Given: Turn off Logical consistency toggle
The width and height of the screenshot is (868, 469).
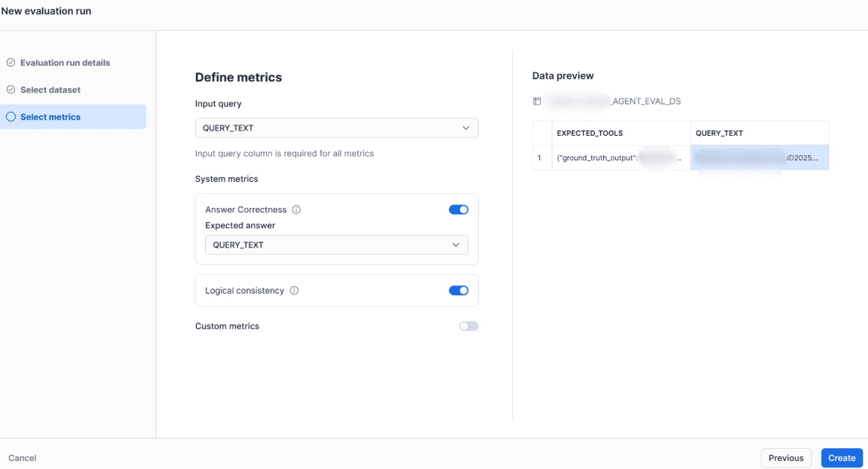Looking at the screenshot, I should pyautogui.click(x=459, y=291).
